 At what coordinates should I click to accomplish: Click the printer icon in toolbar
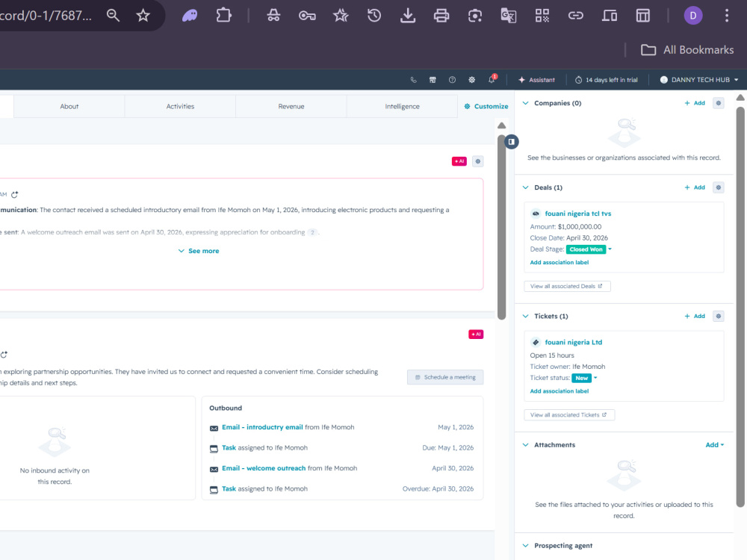coord(441,16)
